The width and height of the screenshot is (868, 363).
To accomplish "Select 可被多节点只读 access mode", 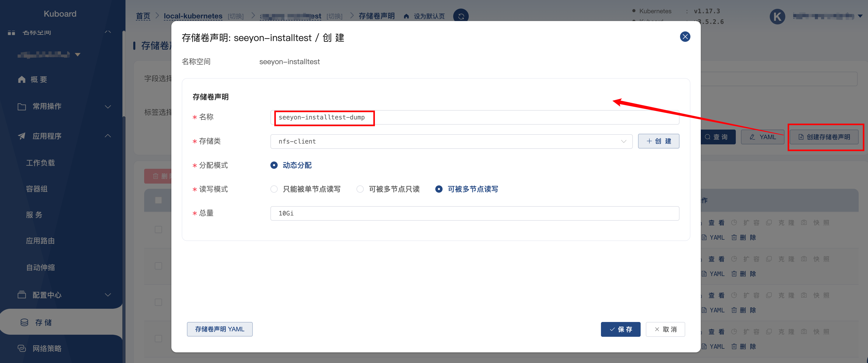I will (360, 189).
